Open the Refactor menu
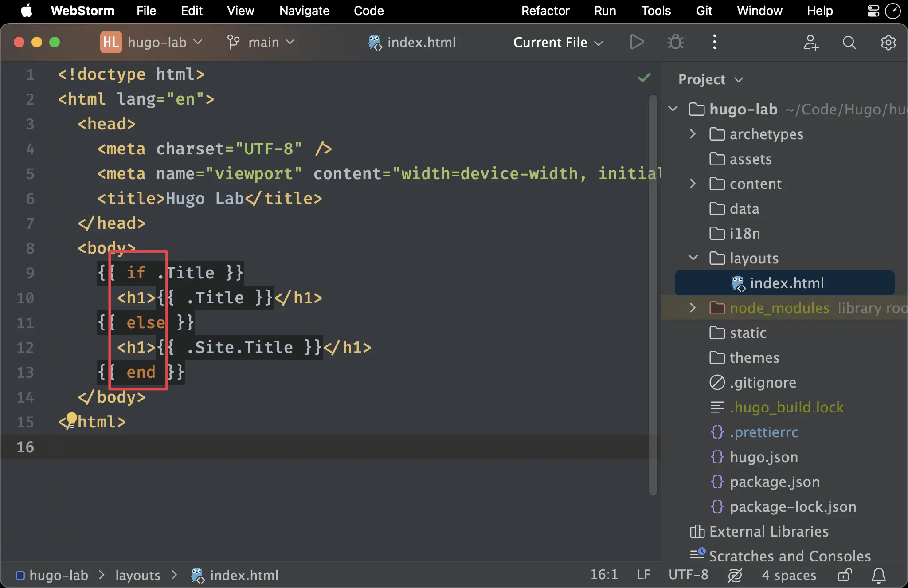 pyautogui.click(x=545, y=11)
